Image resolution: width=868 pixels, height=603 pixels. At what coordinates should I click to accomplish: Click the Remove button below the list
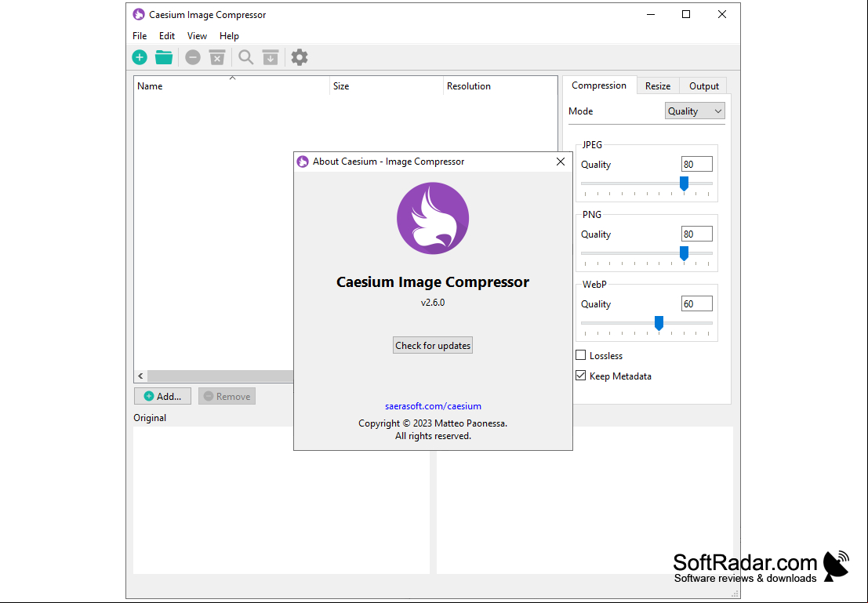tap(227, 397)
